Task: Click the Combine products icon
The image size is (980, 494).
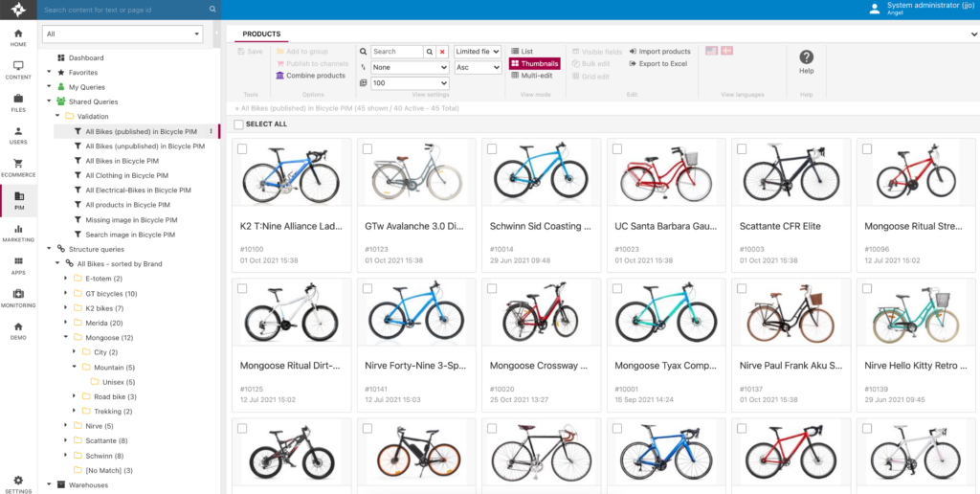Action: pyautogui.click(x=280, y=76)
